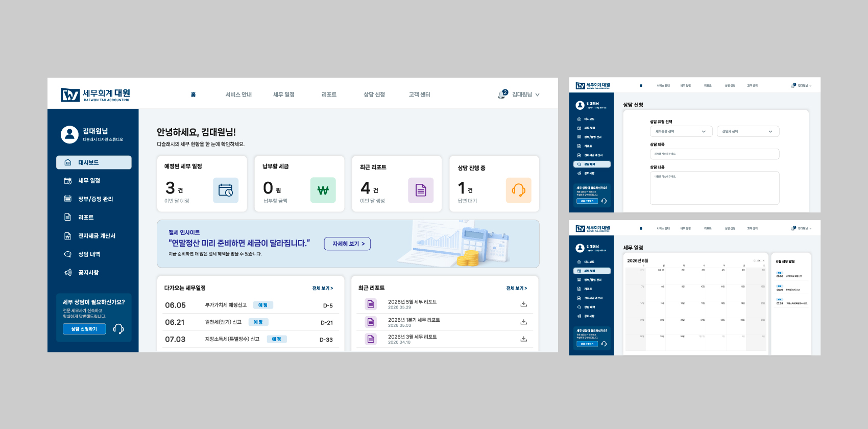Open 고객 센터 in the large dashboard top navigation

pyautogui.click(x=419, y=94)
